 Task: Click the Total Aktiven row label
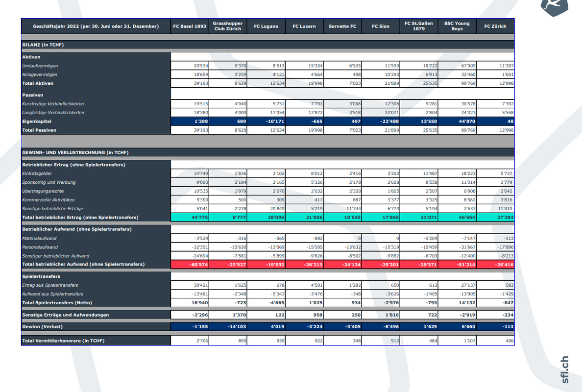coord(38,83)
